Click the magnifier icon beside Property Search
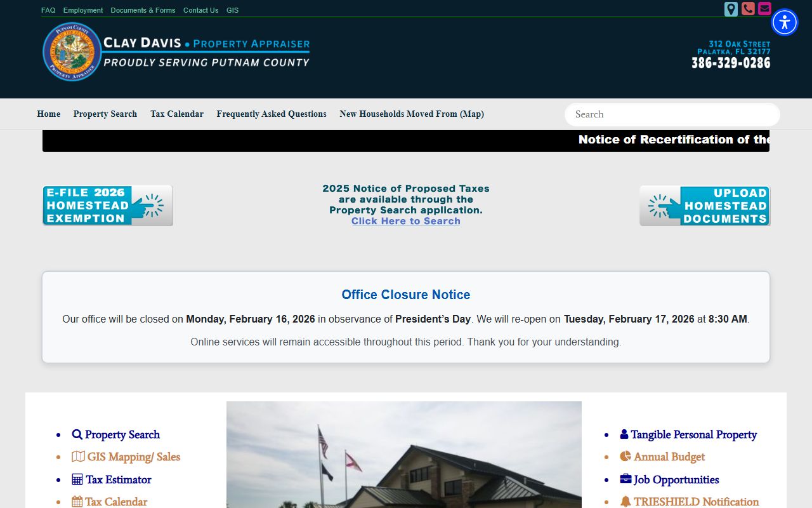This screenshot has width=812, height=508. click(77, 435)
